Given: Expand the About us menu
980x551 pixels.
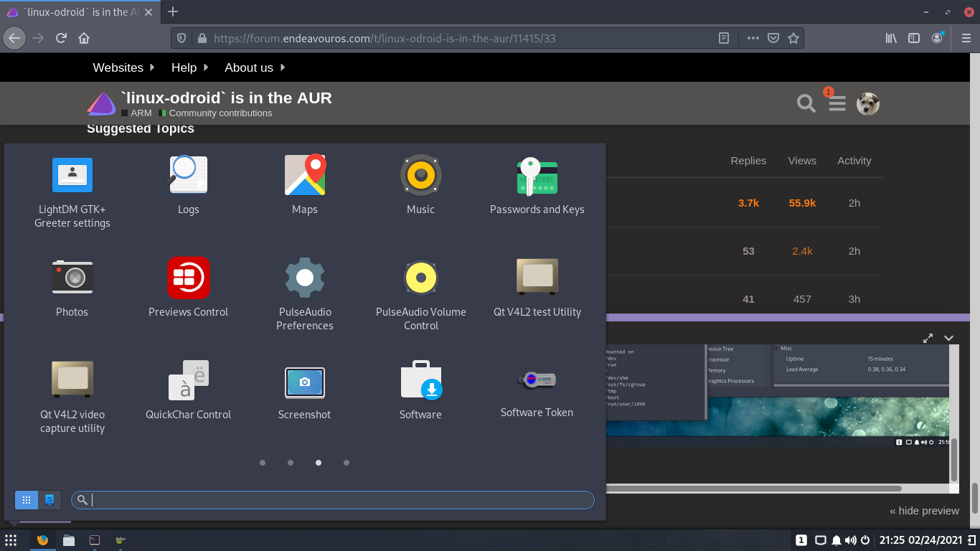Looking at the screenshot, I should coord(255,67).
